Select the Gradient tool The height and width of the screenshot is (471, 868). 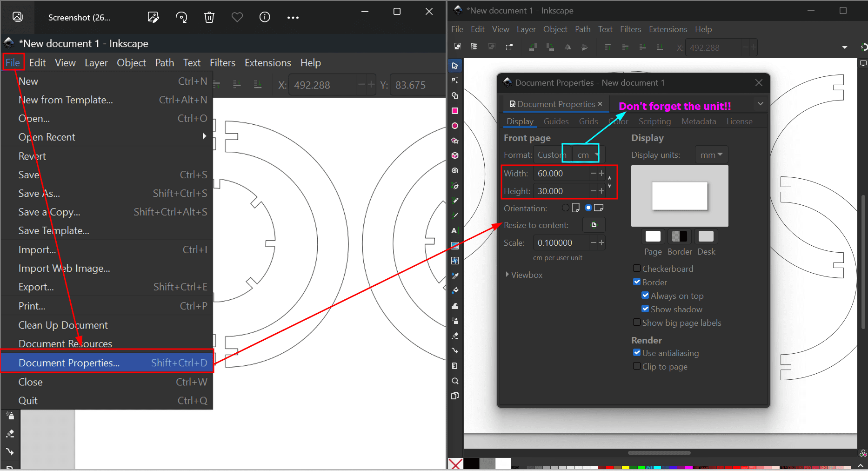(x=455, y=246)
